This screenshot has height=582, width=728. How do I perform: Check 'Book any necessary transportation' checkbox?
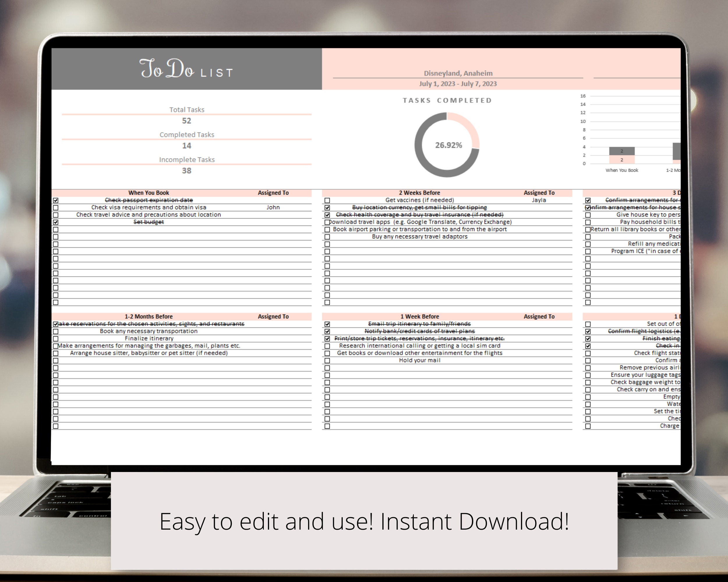(55, 331)
